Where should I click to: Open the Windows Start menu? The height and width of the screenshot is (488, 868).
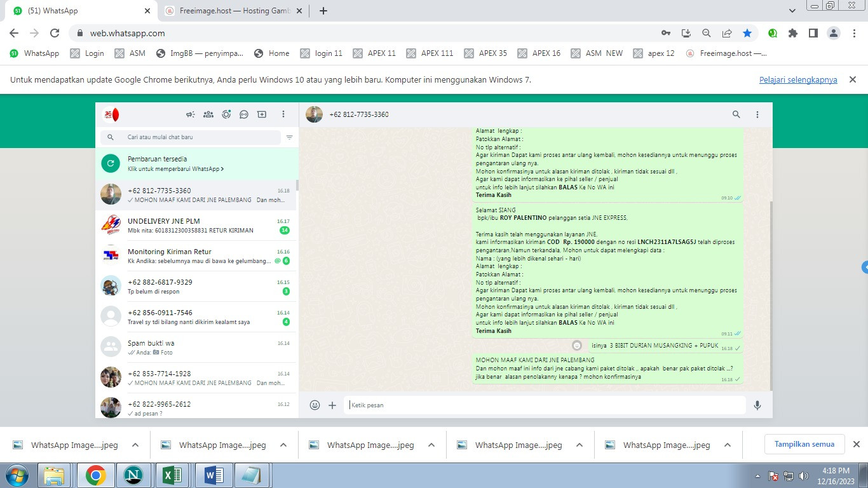16,475
